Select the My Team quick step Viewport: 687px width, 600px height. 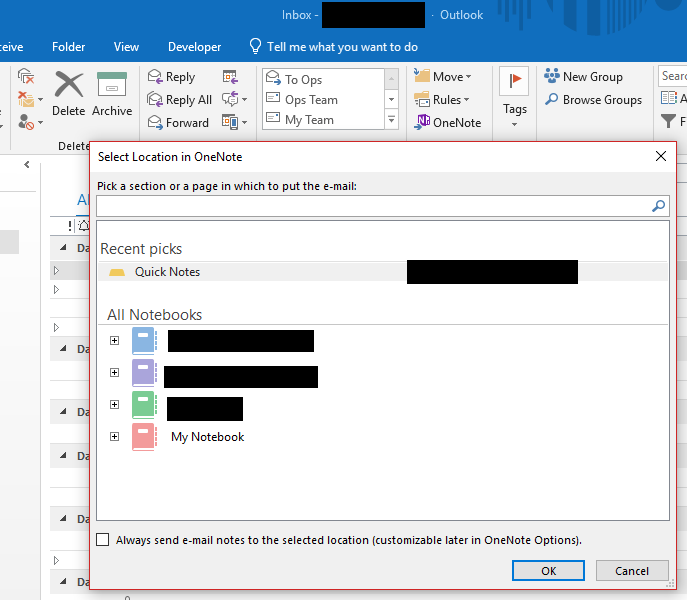323,120
